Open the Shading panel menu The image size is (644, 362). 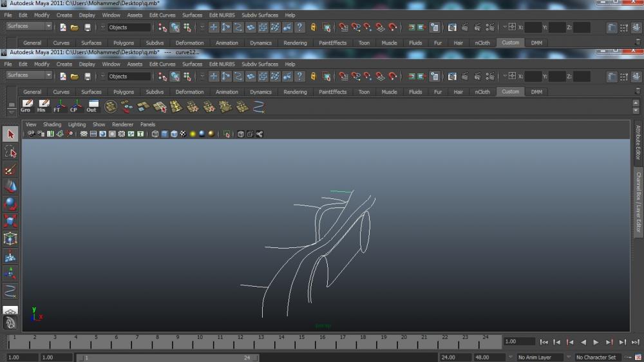click(x=52, y=124)
